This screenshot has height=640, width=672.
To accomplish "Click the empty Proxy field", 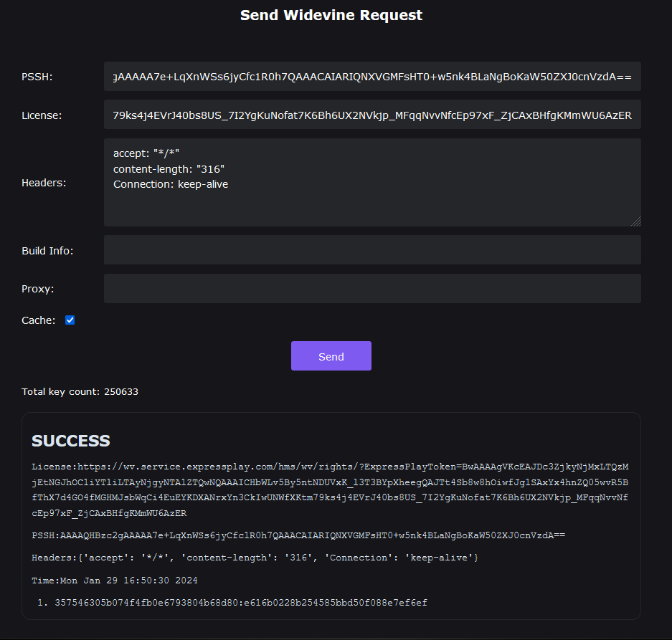I will 372,288.
